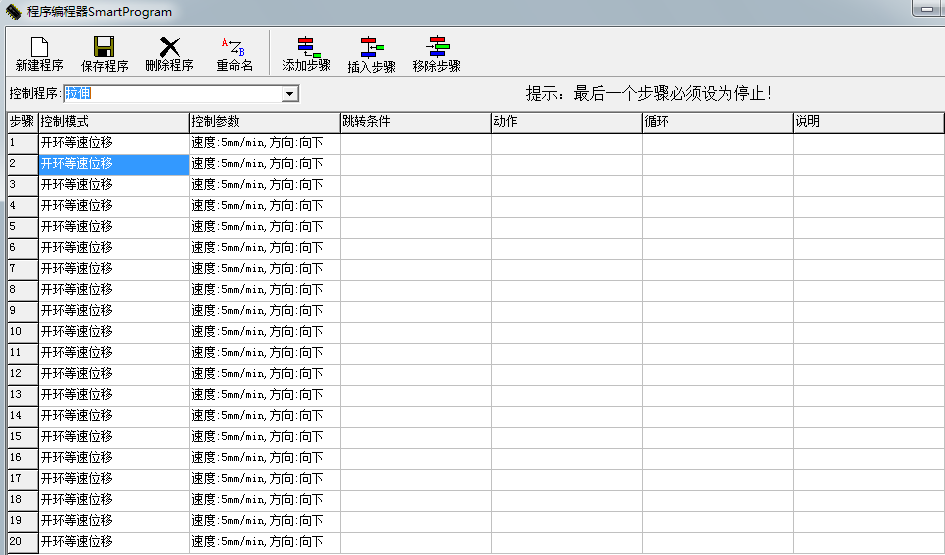Click the 删除程序 X icon
Viewport: 945px width, 555px height.
(169, 47)
